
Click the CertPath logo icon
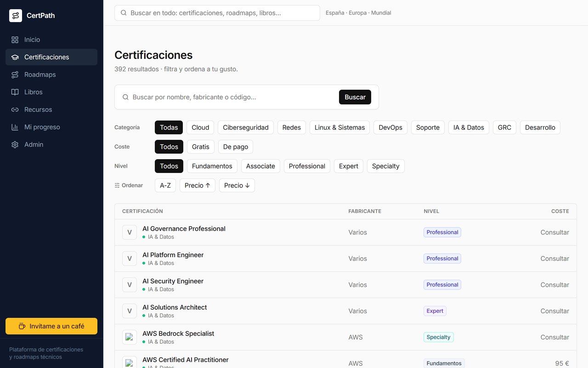click(16, 16)
